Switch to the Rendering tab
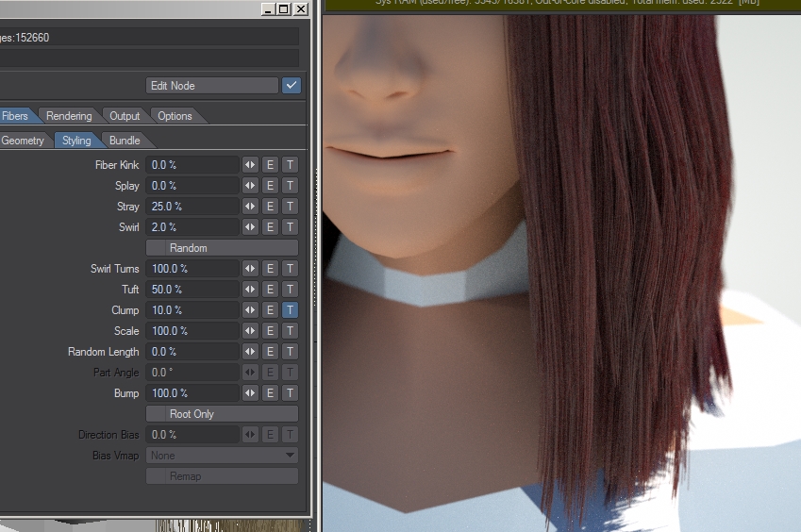The height and width of the screenshot is (532, 801). [69, 116]
